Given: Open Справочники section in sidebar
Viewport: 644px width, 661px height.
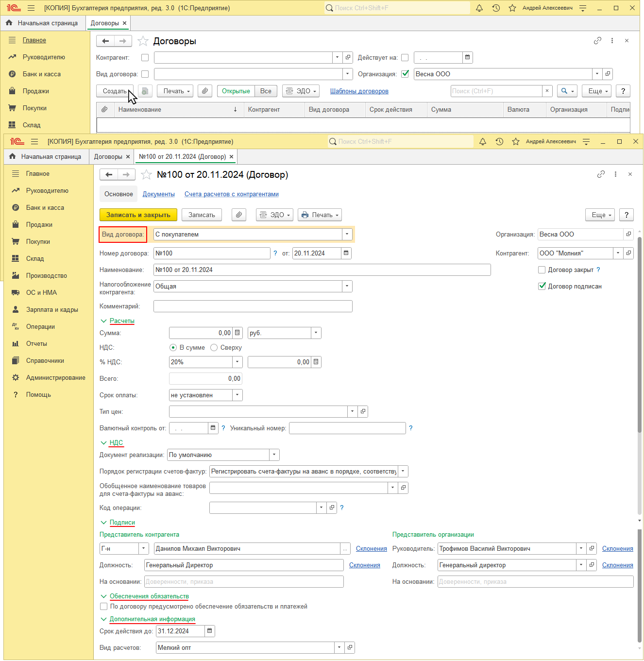Looking at the screenshot, I should (x=45, y=360).
